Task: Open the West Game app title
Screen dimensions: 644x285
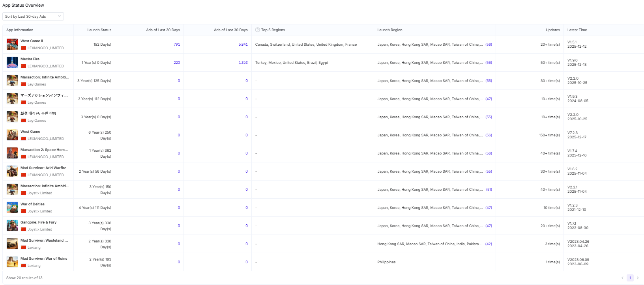Action: click(30, 132)
